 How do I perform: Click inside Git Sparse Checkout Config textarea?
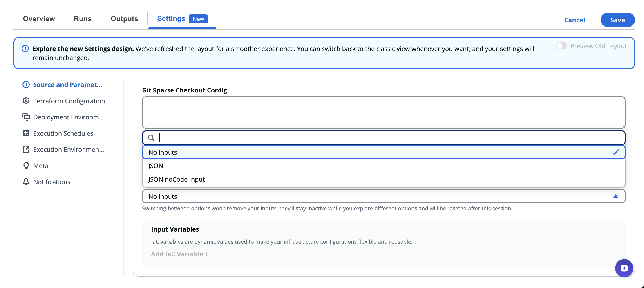click(x=384, y=112)
